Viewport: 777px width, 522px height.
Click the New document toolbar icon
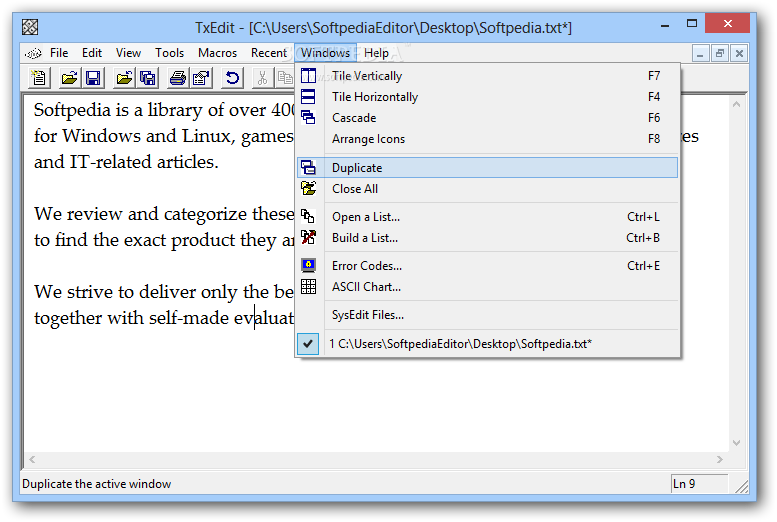39,78
